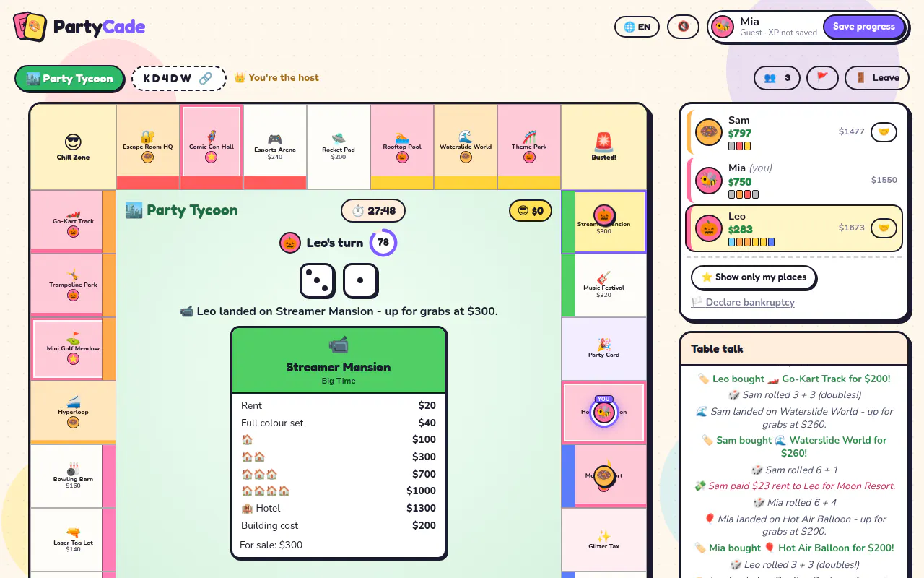Select Mia (you) player row
This screenshot has width=924, height=578.
coord(794,180)
